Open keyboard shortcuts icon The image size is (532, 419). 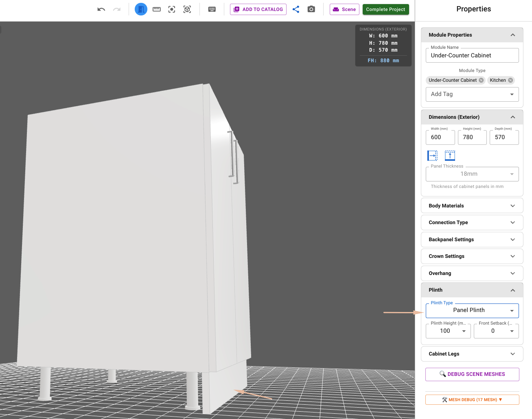[212, 9]
